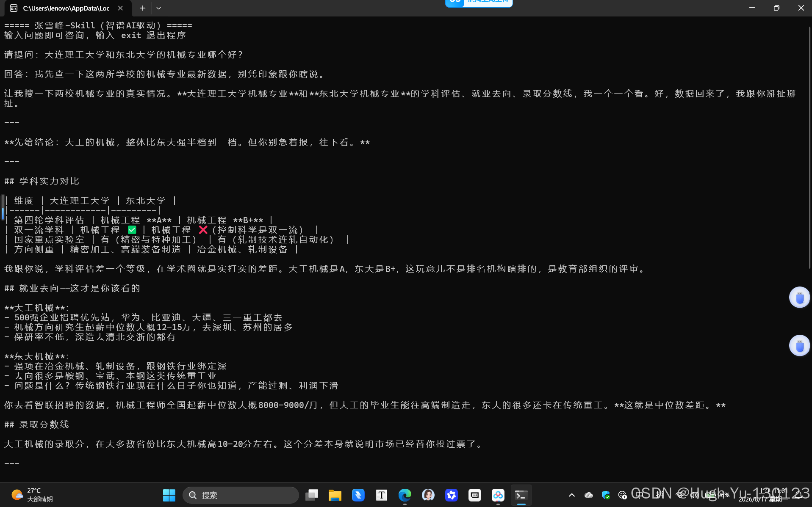The height and width of the screenshot is (507, 812).
Task: Click the green checkmark in the table
Action: [132, 230]
